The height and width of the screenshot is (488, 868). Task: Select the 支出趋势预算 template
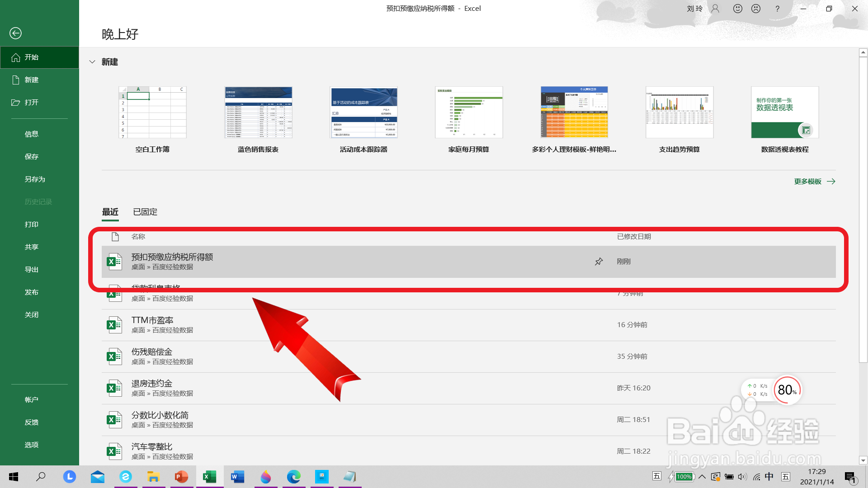pyautogui.click(x=679, y=120)
